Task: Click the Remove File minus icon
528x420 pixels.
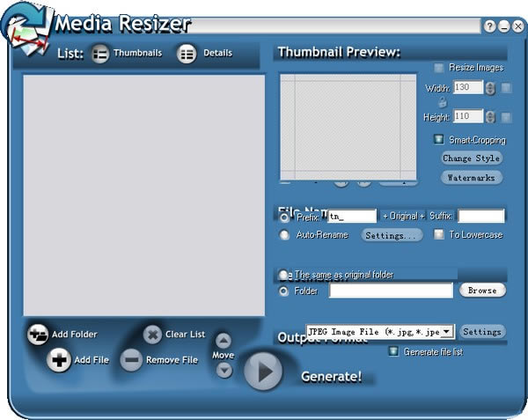Action: click(x=131, y=360)
